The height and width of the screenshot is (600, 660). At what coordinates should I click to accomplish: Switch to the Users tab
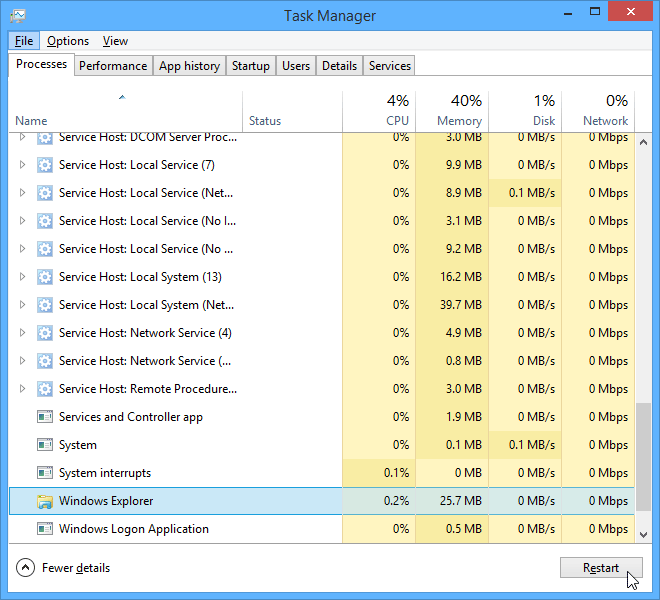click(x=296, y=66)
